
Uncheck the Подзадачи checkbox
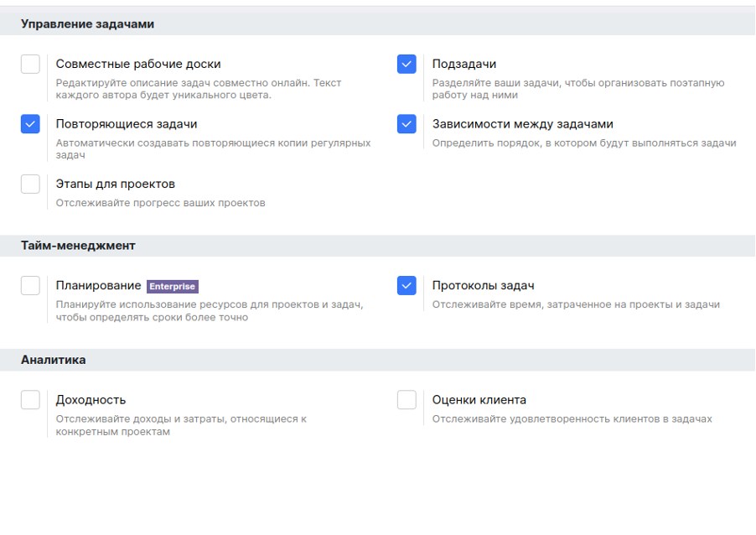click(406, 65)
